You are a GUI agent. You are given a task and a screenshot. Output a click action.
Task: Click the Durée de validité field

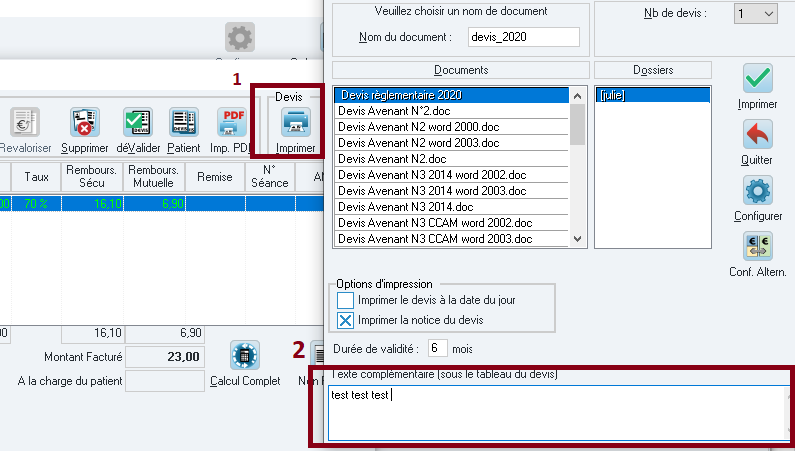tap(438, 349)
